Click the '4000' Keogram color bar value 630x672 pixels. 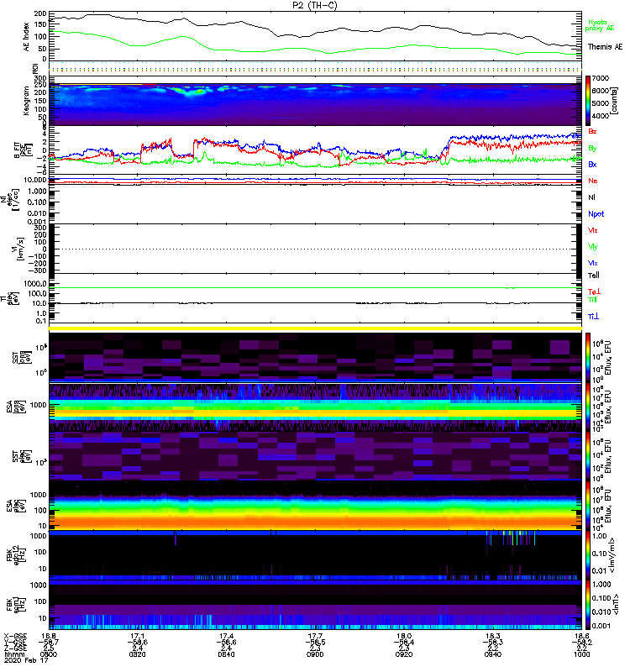tap(600, 116)
